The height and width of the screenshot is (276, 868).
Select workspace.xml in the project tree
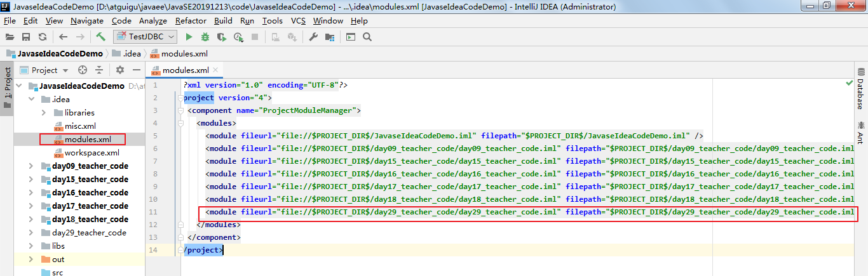[x=92, y=153]
